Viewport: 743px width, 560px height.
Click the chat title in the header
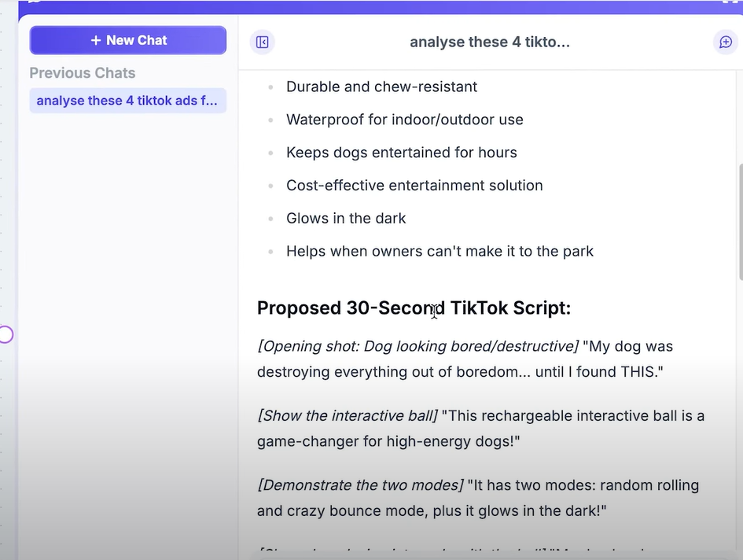coord(489,42)
